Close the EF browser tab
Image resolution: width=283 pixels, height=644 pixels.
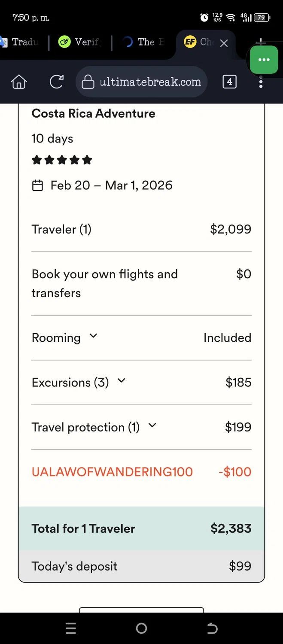pos(224,43)
